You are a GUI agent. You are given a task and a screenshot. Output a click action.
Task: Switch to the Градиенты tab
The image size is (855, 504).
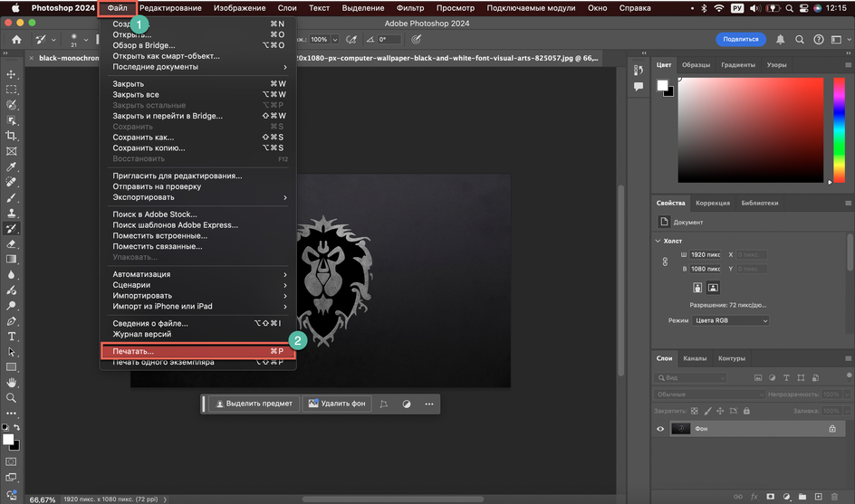pos(738,65)
